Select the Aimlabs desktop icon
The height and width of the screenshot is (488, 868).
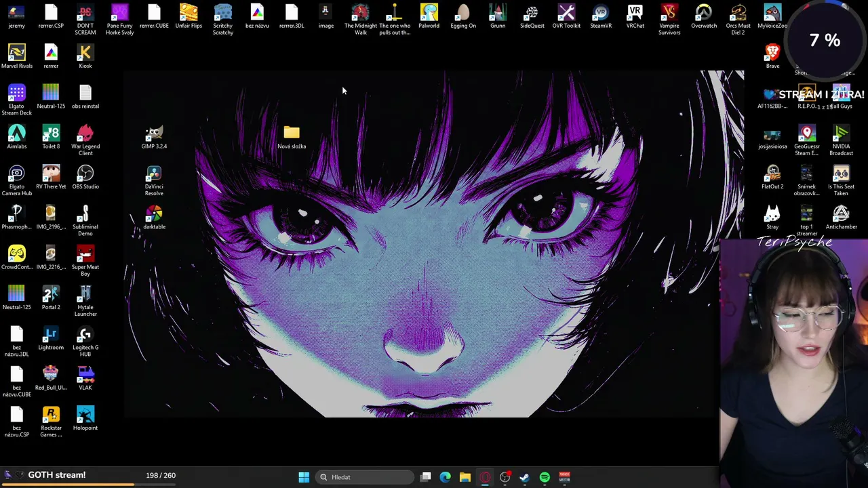[x=17, y=137]
